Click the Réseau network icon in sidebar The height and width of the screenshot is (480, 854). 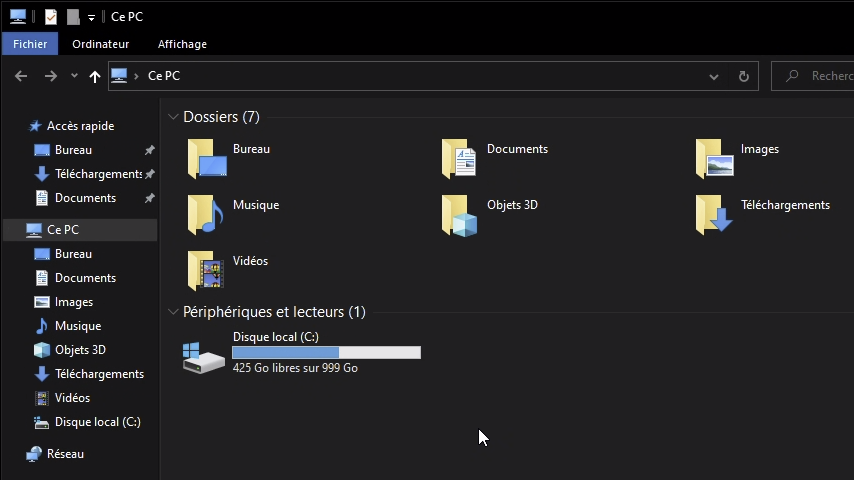coord(34,454)
